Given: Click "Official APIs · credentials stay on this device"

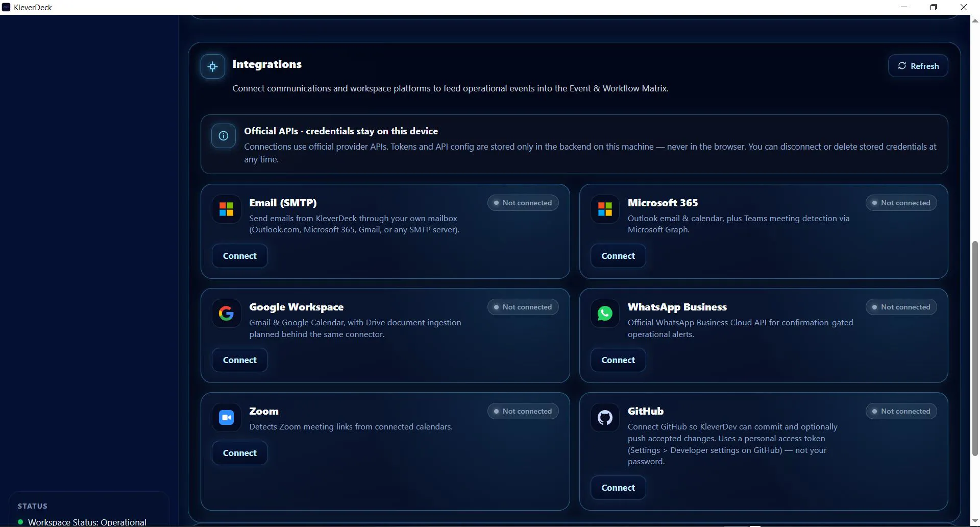Looking at the screenshot, I should (x=341, y=131).
